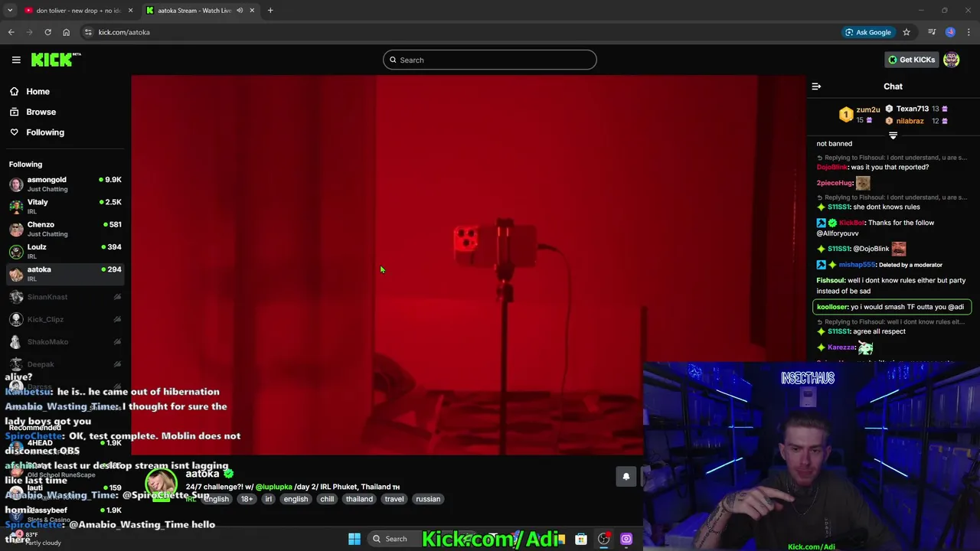The image size is (980, 551).
Task: Click the notification bell under the stream
Action: (626, 476)
